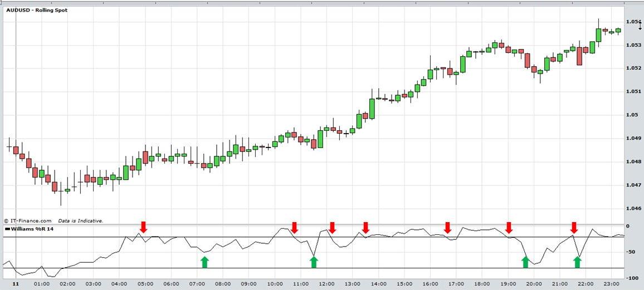Click the 18:00 time axis label

(482, 284)
